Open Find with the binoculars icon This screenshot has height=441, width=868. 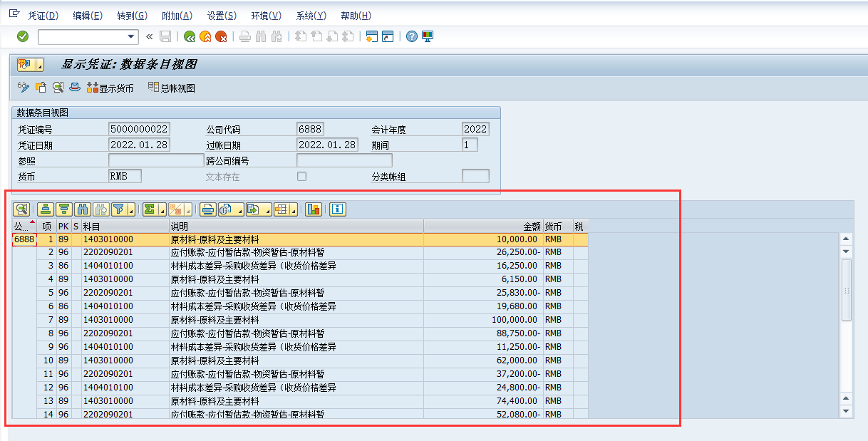click(x=84, y=209)
